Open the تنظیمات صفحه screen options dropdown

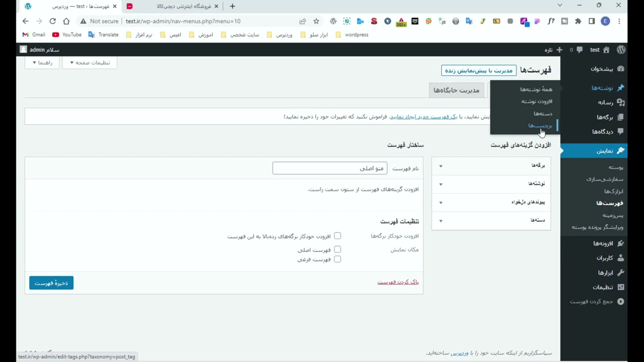pos(90,63)
